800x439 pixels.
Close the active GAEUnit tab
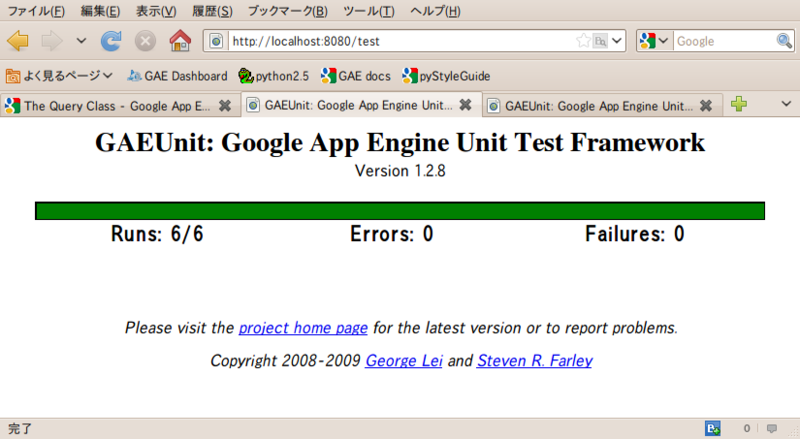pyautogui.click(x=465, y=105)
